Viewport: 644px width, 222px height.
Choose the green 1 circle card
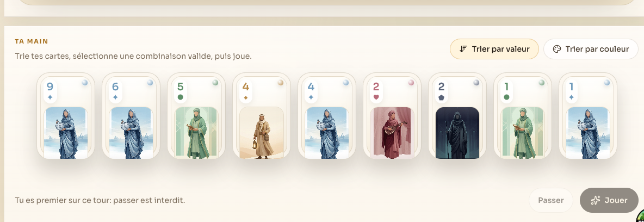(523, 116)
